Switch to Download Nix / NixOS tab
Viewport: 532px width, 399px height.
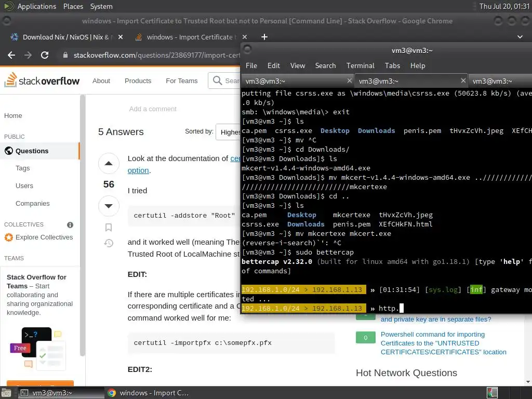pos(66,37)
